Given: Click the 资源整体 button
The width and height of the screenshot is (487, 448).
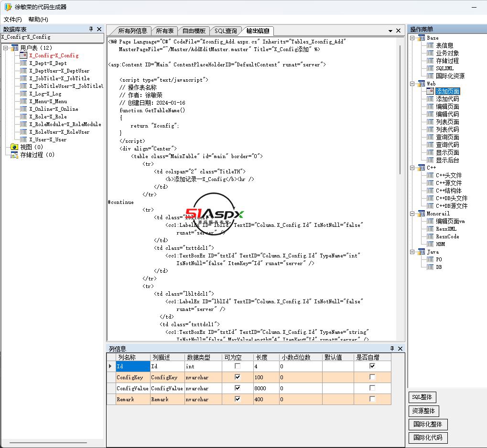Looking at the screenshot, I should [x=423, y=411].
